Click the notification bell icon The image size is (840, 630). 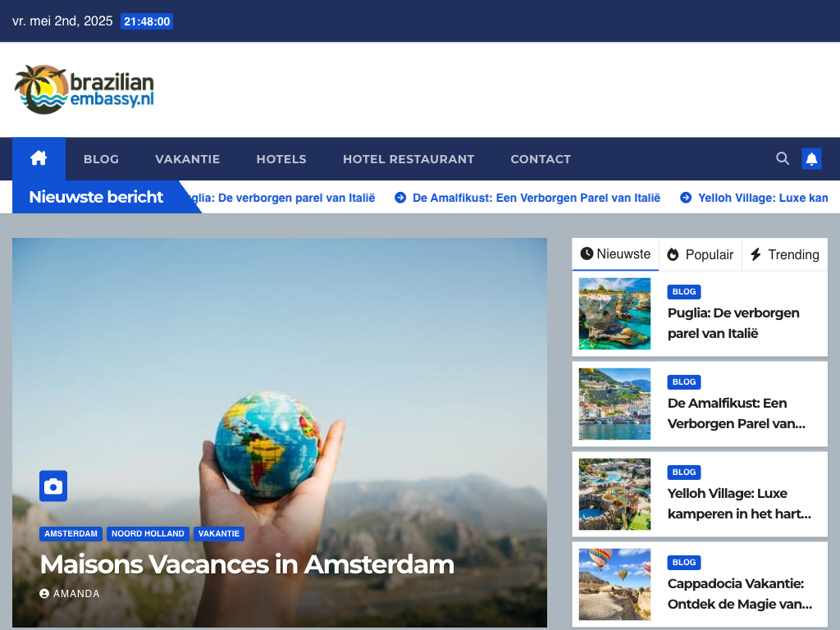pyautogui.click(x=811, y=158)
